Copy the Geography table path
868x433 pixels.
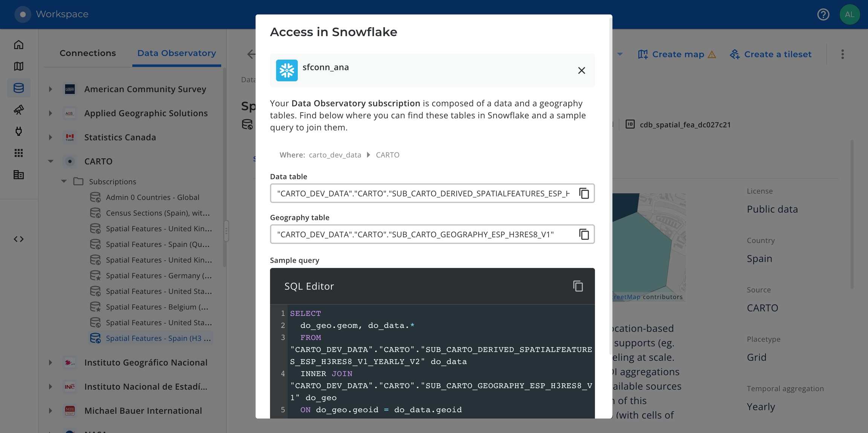point(584,235)
